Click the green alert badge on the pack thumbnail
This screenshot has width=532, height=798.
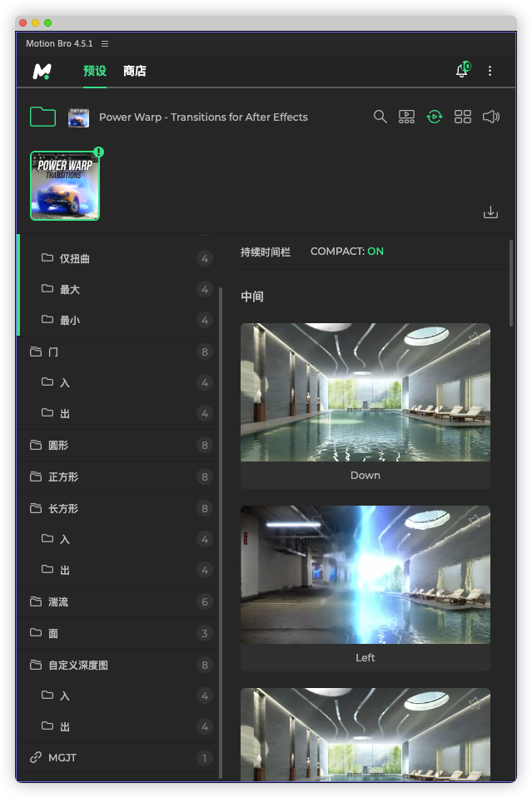click(99, 152)
